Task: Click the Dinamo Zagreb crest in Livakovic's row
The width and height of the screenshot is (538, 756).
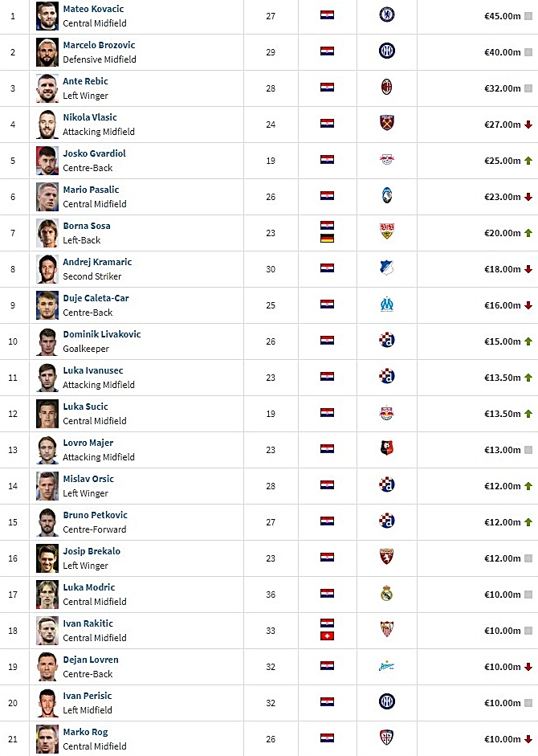Action: (386, 341)
